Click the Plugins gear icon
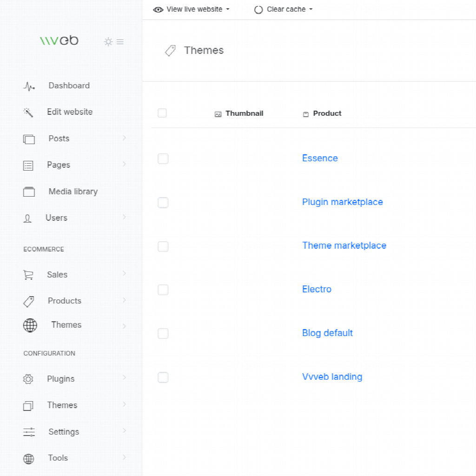Image resolution: width=476 pixels, height=476 pixels. pos(28,379)
